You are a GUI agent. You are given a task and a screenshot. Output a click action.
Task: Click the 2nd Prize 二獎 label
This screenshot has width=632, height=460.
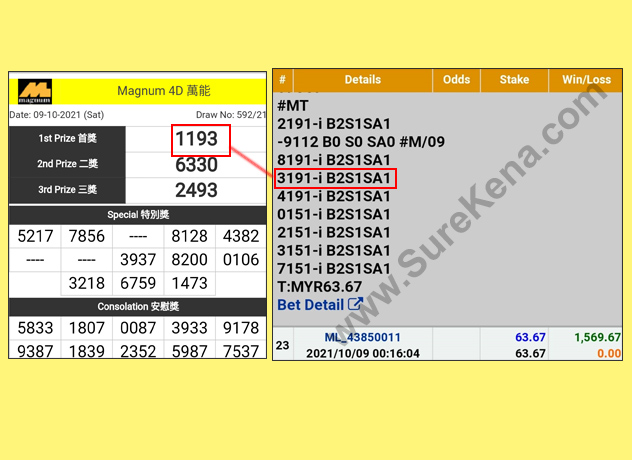click(67, 164)
